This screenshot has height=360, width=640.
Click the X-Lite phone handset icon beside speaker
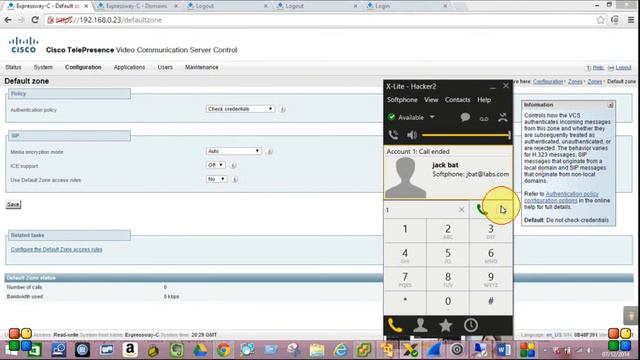[393, 135]
